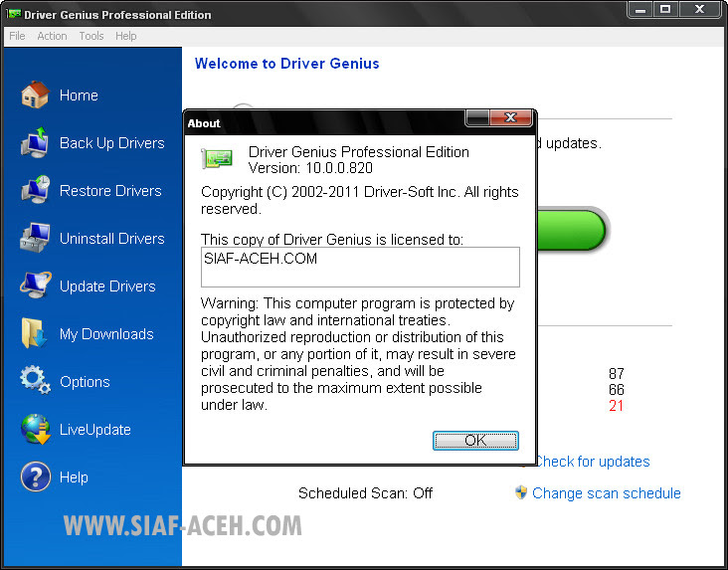Maximize the Driver Genius main window
This screenshot has height=570, width=728.
coord(665,9)
